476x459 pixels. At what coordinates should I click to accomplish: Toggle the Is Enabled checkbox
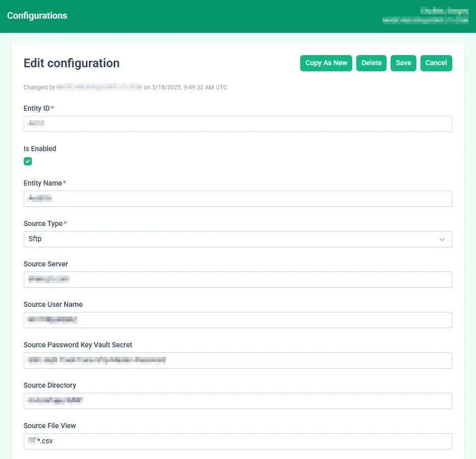pos(28,161)
